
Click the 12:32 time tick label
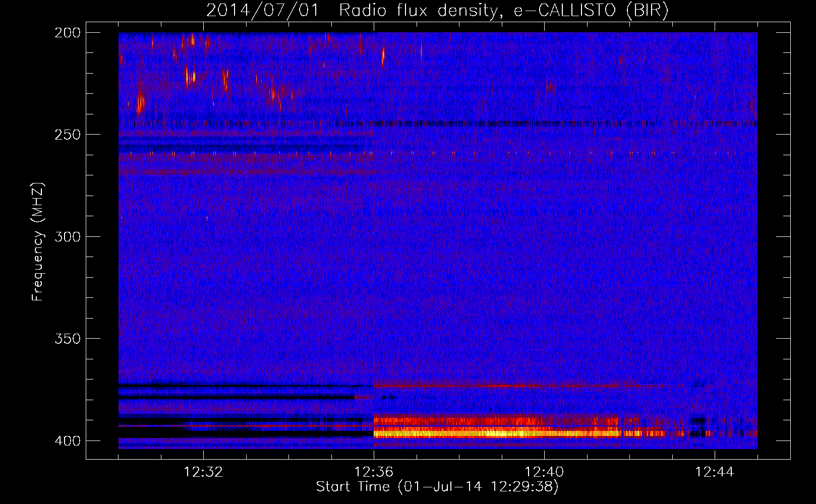coord(203,472)
